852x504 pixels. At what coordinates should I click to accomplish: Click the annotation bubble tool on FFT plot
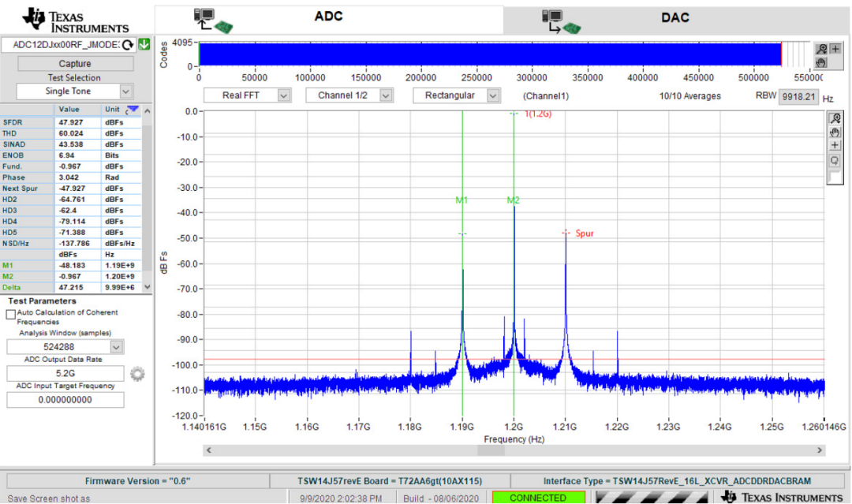[x=835, y=160]
